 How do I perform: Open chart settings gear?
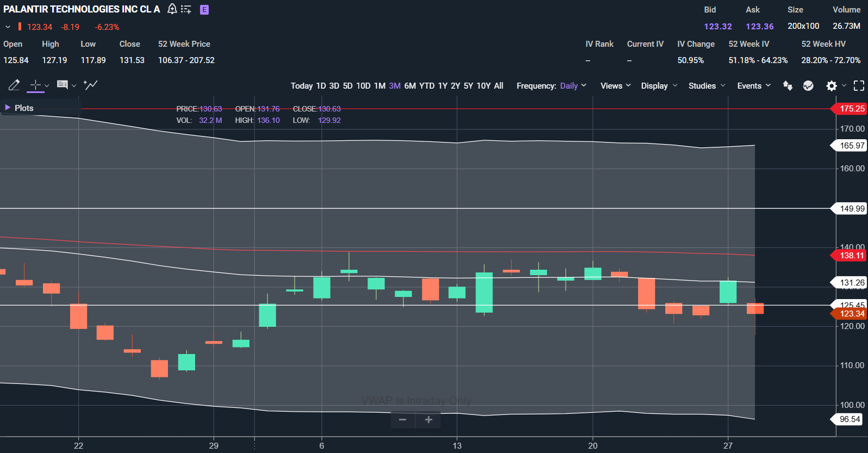[832, 85]
